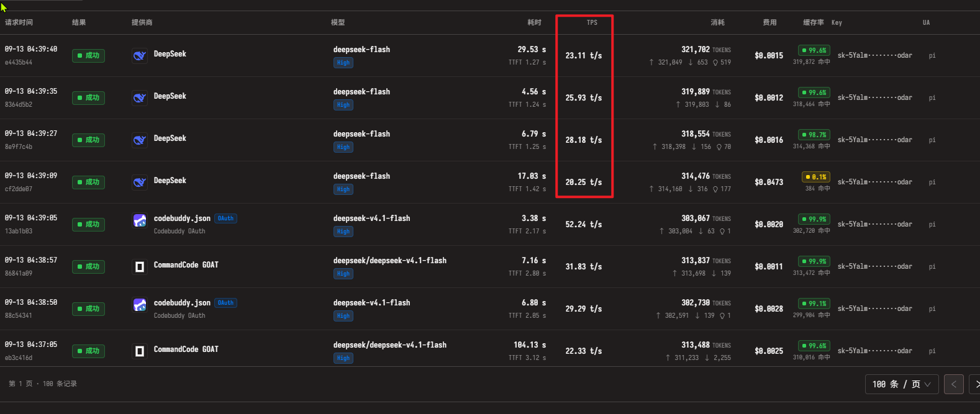Click the DeepSeek icon in the 04:39:35 row

(140, 98)
